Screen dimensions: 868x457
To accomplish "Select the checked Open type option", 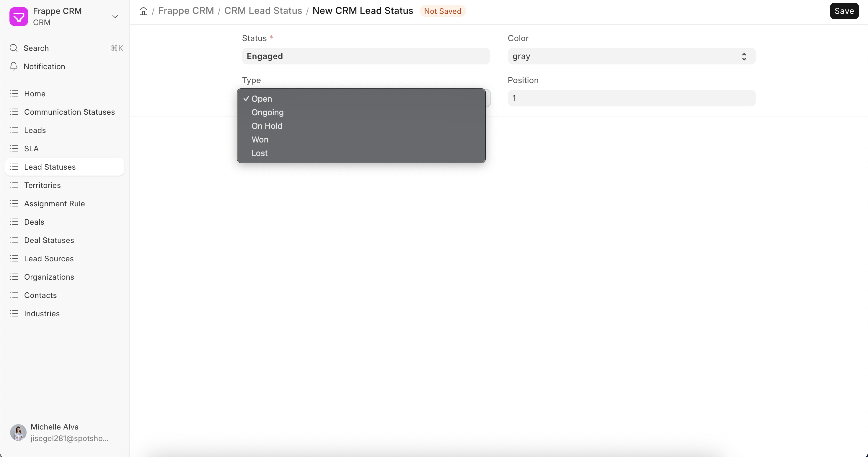I will tap(262, 99).
